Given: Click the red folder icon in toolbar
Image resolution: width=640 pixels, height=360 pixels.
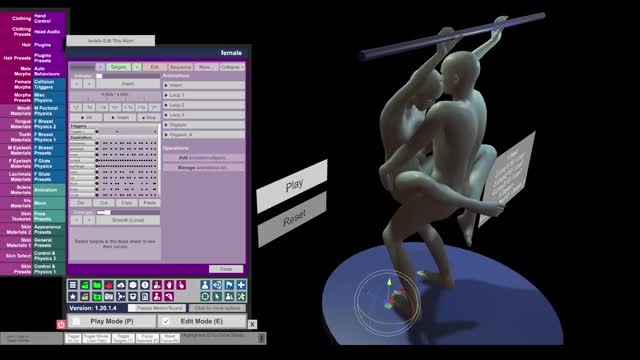Looking at the screenshot, I should coord(109,285).
